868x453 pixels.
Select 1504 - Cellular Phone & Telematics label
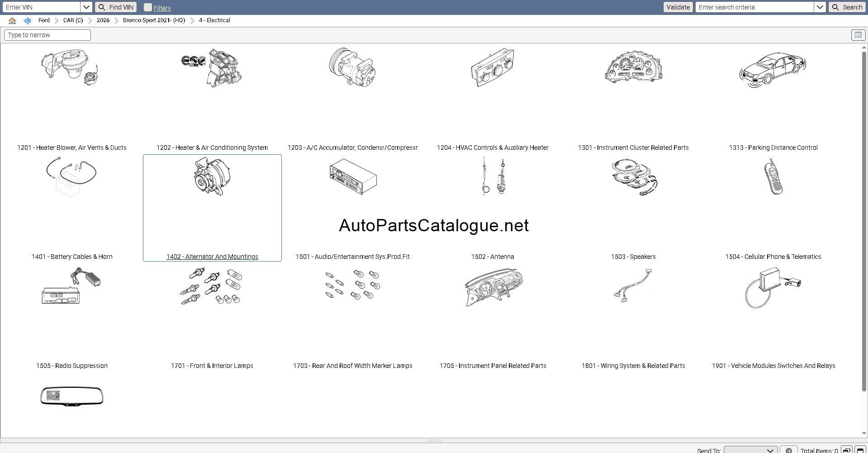point(773,257)
